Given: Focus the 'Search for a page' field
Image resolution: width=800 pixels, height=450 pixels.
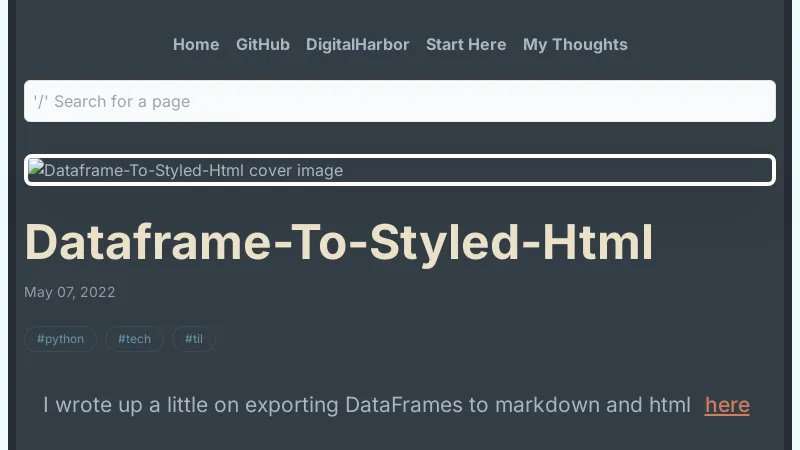Looking at the screenshot, I should coord(400,101).
